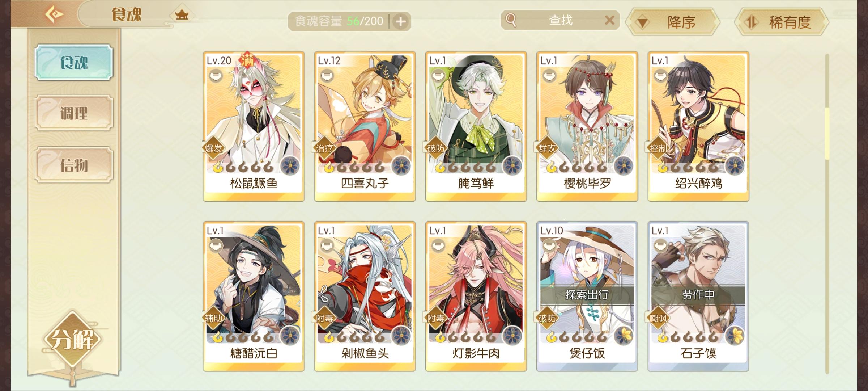Click 松鼠鳜鱼's blue flower badge
868x391 pixels.
[290, 167]
